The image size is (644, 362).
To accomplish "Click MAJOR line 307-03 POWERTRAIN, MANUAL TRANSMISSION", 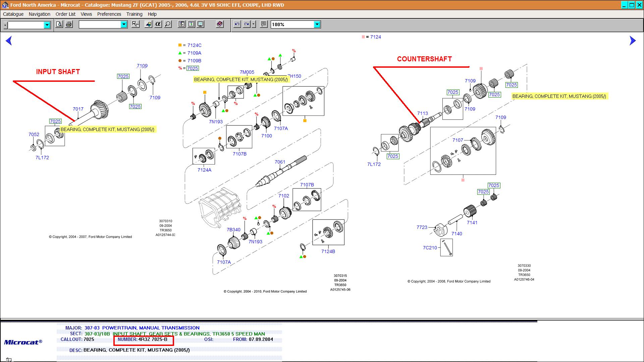I will (142, 328).
